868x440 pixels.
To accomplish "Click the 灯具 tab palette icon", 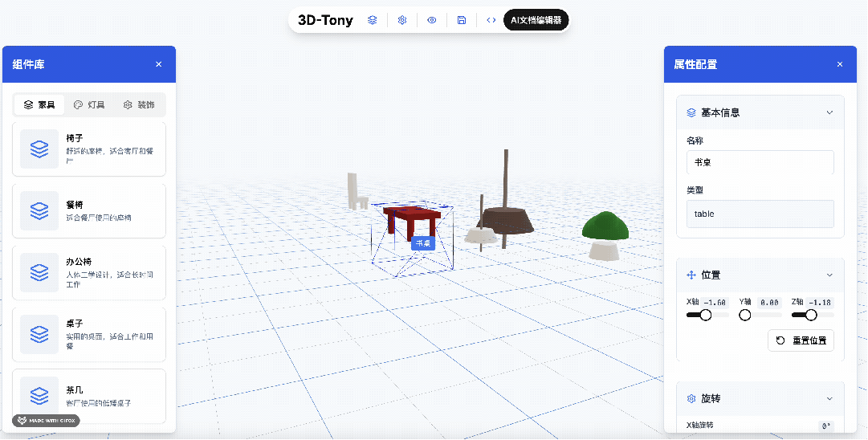I will pos(78,104).
